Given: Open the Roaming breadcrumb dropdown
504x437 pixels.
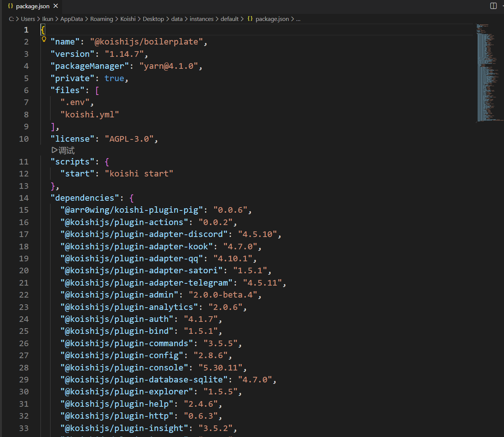Looking at the screenshot, I should pyautogui.click(x=101, y=19).
